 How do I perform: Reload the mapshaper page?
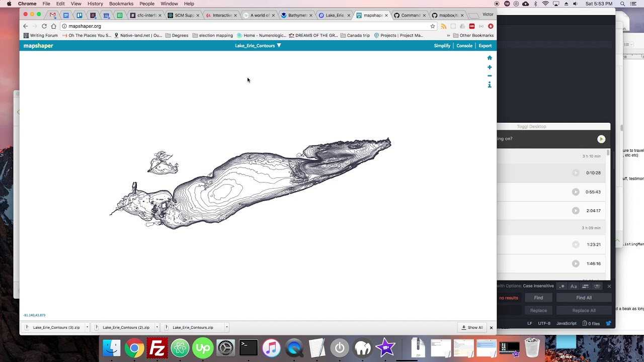[x=44, y=26]
